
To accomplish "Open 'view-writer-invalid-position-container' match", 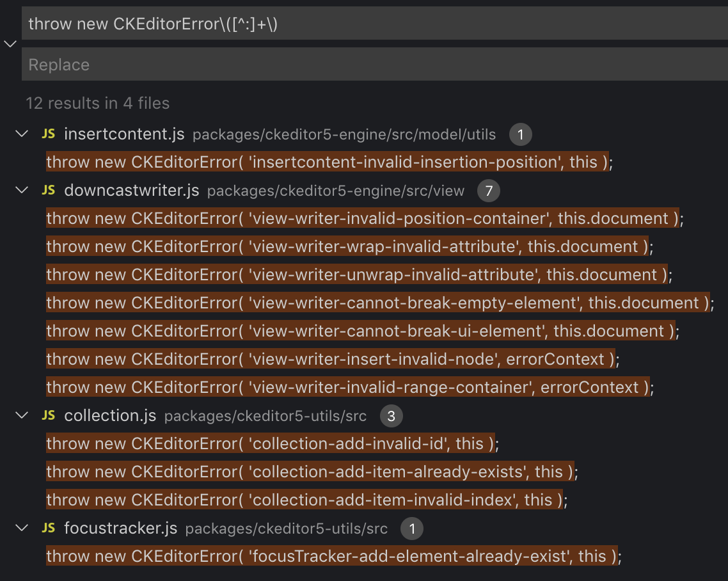I will pyautogui.click(x=365, y=218).
